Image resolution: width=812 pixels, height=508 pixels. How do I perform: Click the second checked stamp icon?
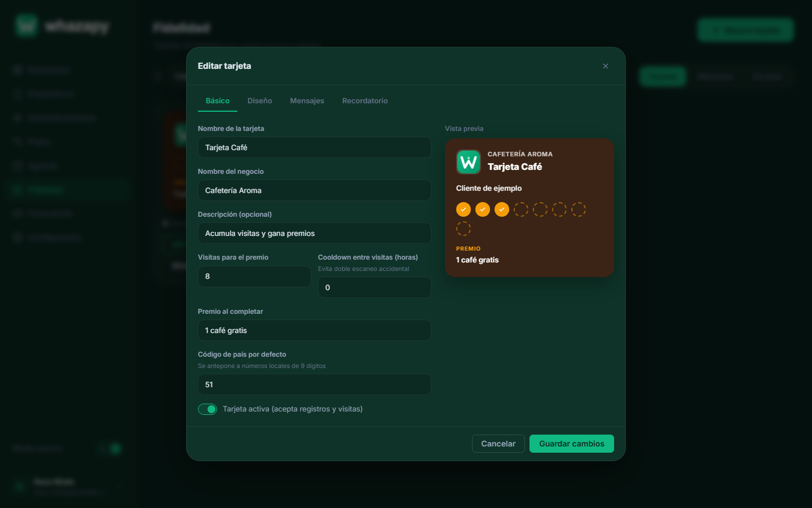pyautogui.click(x=483, y=209)
